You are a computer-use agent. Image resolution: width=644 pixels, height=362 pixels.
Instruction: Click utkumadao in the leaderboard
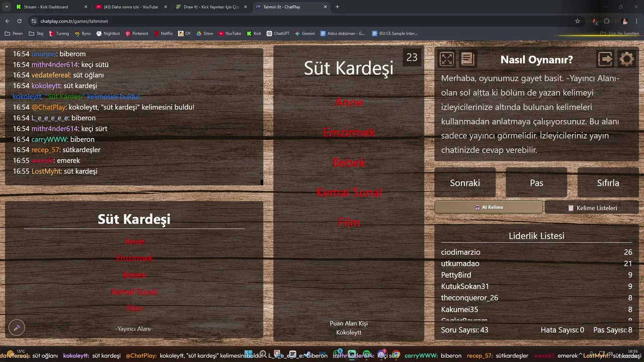(x=460, y=263)
